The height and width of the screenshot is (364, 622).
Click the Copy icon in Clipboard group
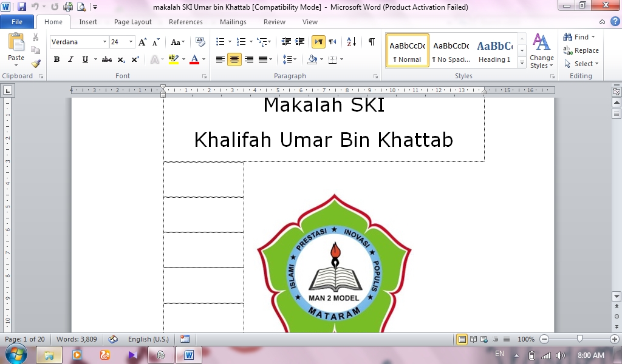pyautogui.click(x=36, y=50)
